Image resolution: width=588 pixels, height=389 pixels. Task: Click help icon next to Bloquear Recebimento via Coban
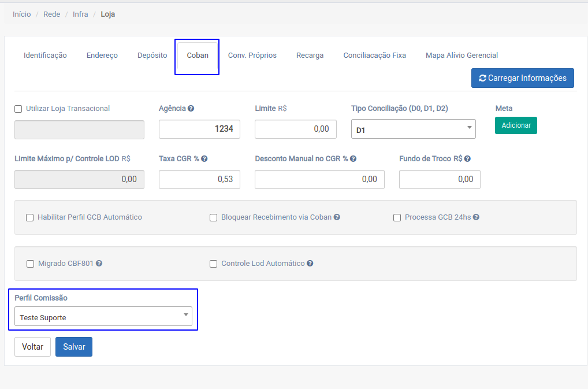[337, 217]
